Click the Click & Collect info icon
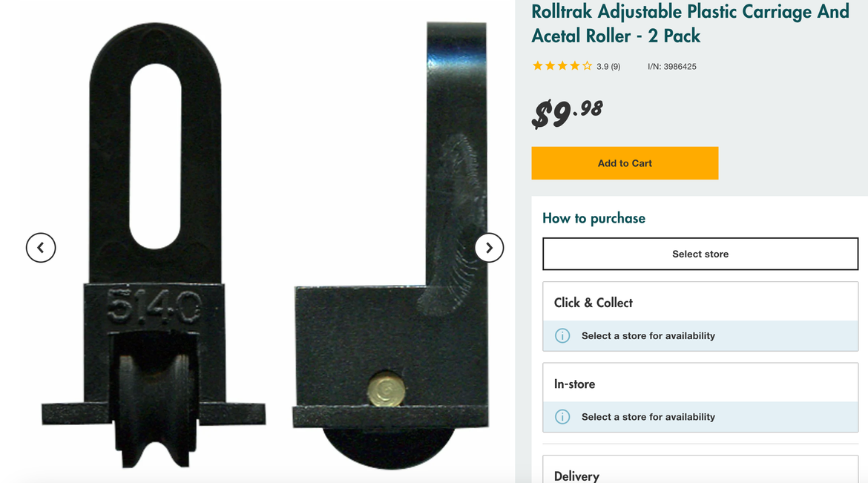This screenshot has width=868, height=483. 562,335
